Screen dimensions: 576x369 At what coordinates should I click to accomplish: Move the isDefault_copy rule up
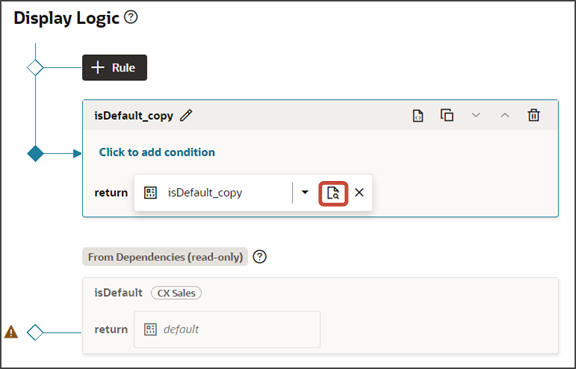click(505, 115)
